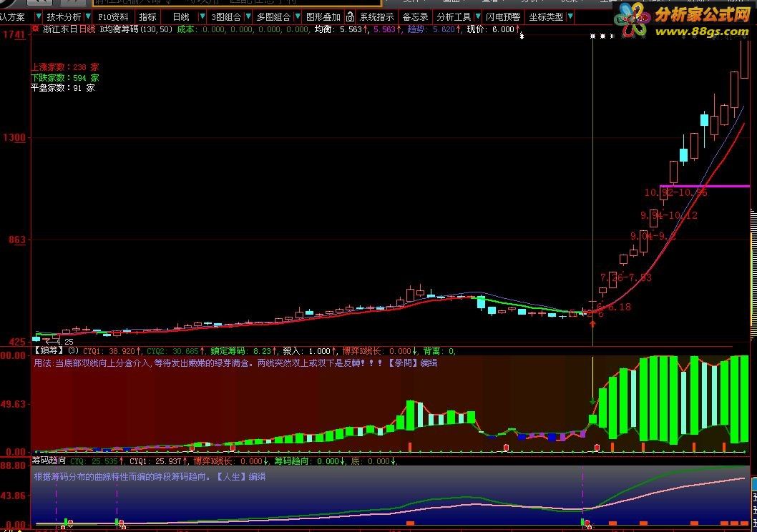Click the 鎖定筹码: 8.23 value
This screenshot has width=757, height=532.
pyautogui.click(x=244, y=351)
